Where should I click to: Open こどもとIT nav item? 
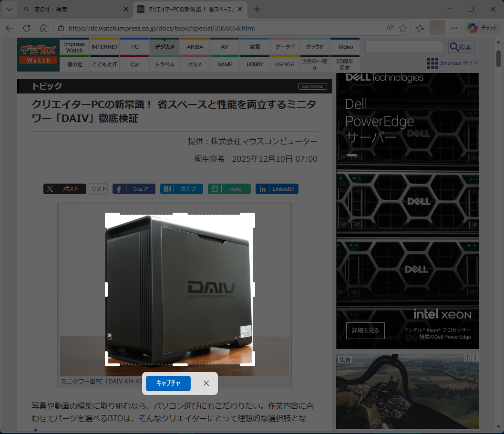(105, 64)
